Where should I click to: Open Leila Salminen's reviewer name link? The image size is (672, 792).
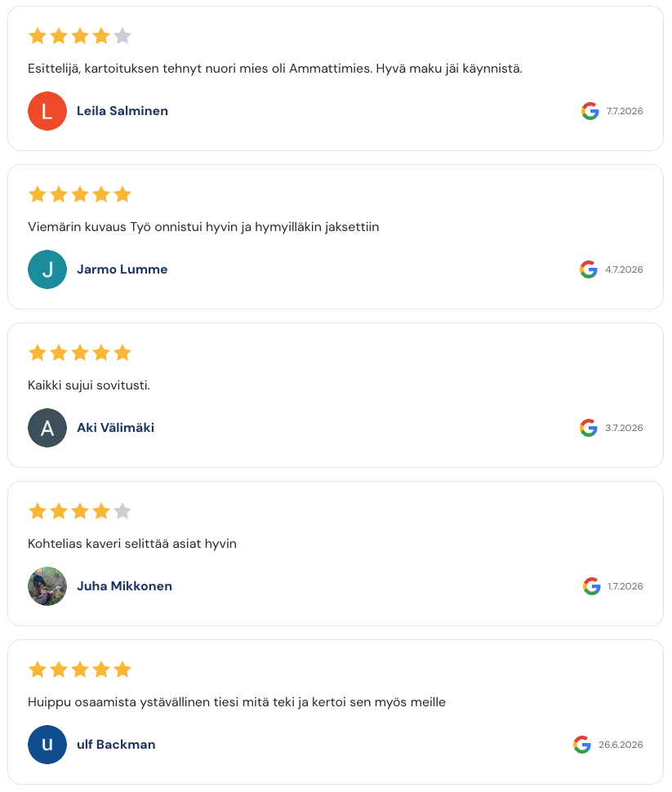[122, 111]
